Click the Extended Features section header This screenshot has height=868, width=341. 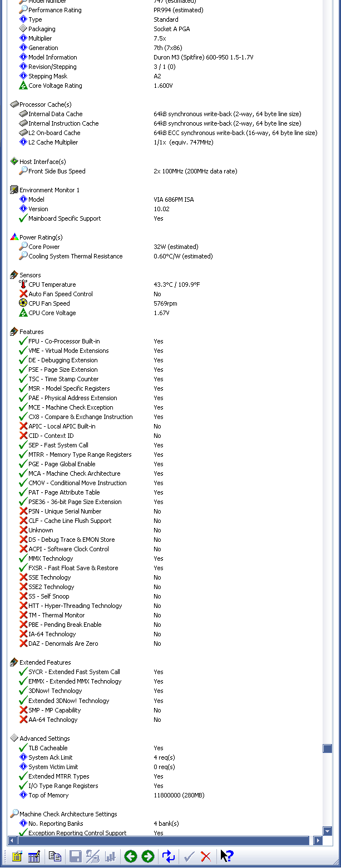click(x=45, y=662)
